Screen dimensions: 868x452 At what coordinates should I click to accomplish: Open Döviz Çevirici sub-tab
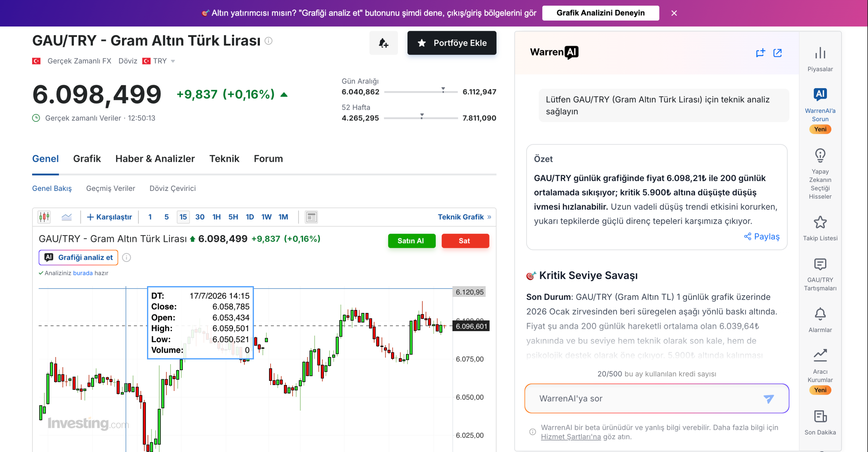(x=173, y=188)
